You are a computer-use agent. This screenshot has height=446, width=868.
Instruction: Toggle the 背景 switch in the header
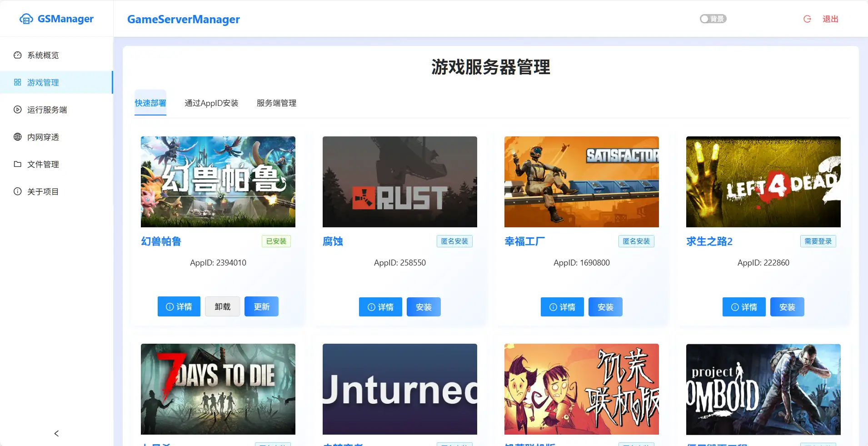click(712, 19)
